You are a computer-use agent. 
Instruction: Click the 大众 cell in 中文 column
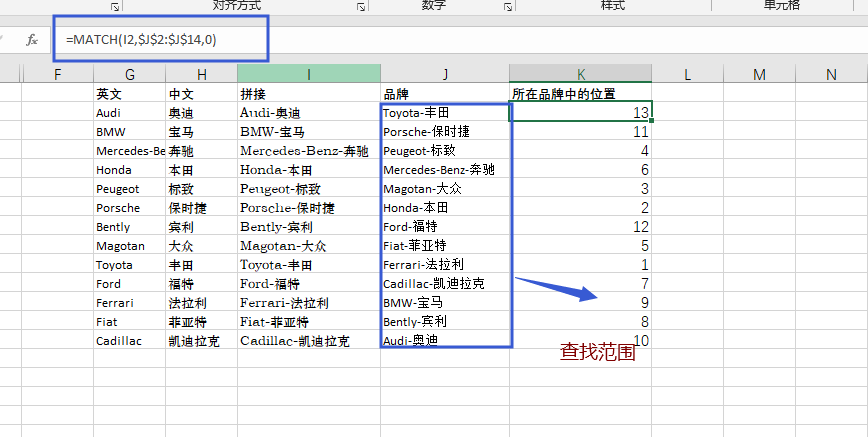pyautogui.click(x=202, y=245)
